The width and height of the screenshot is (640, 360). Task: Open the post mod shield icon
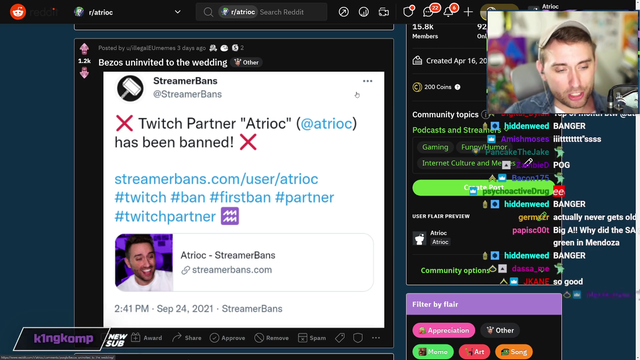pos(358,338)
